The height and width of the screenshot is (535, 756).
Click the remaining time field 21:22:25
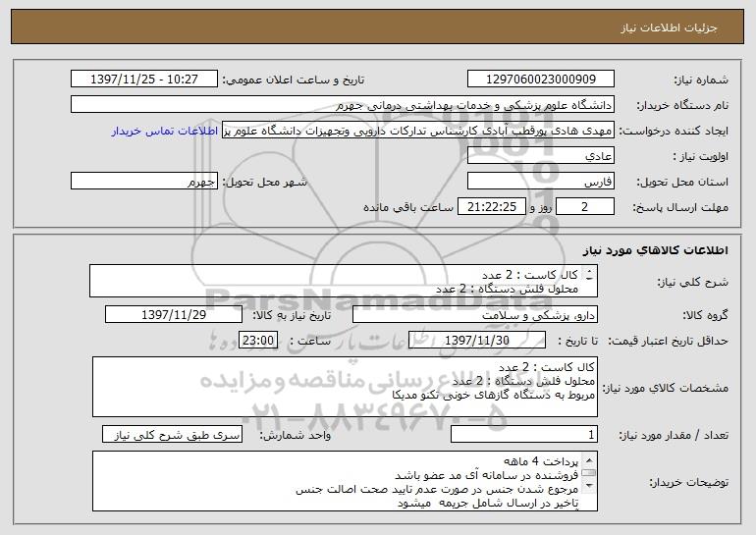(491, 207)
